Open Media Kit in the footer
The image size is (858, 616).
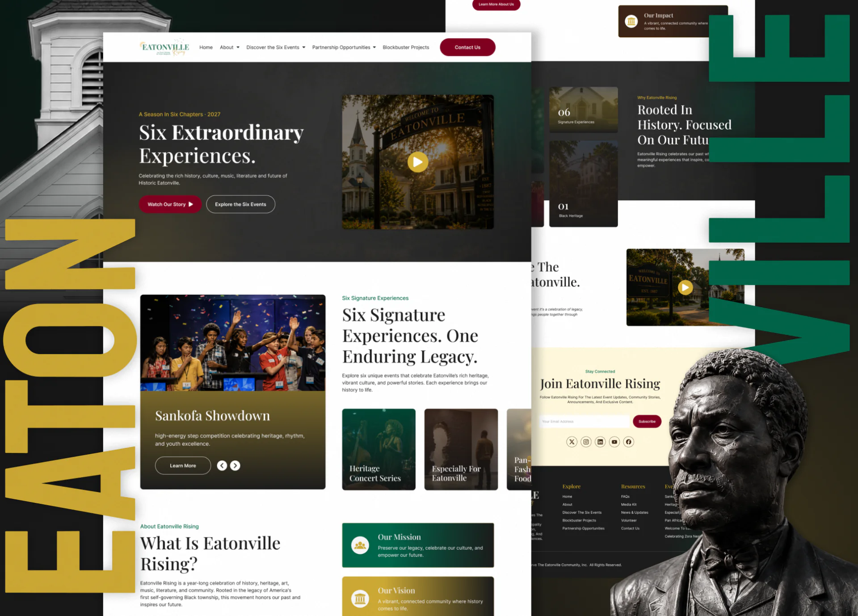(629, 505)
